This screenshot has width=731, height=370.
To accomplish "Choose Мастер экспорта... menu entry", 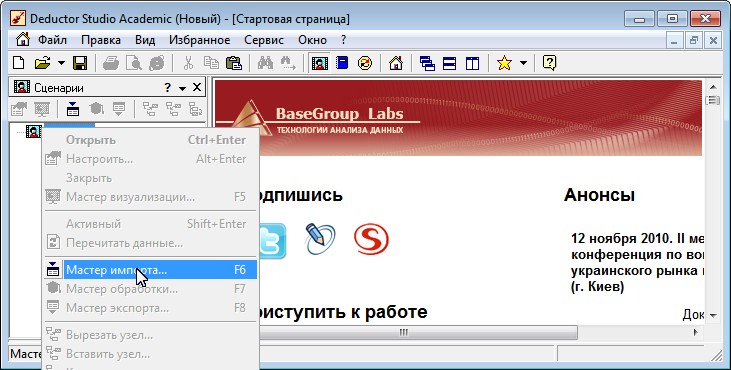I will tap(151, 308).
